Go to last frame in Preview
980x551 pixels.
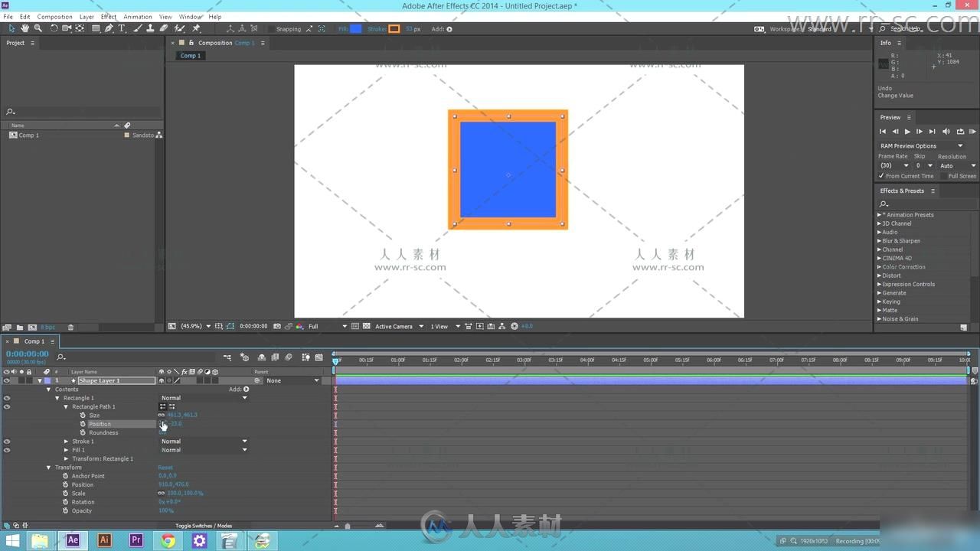pos(932,132)
